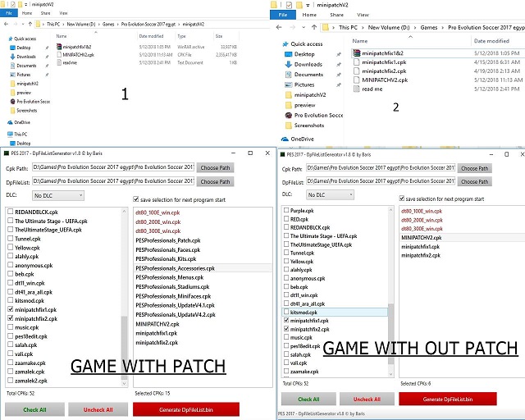Viewport: 525px width, 420px height.
Task: Expand chevron after Games in right address bar
Action: click(x=443, y=27)
